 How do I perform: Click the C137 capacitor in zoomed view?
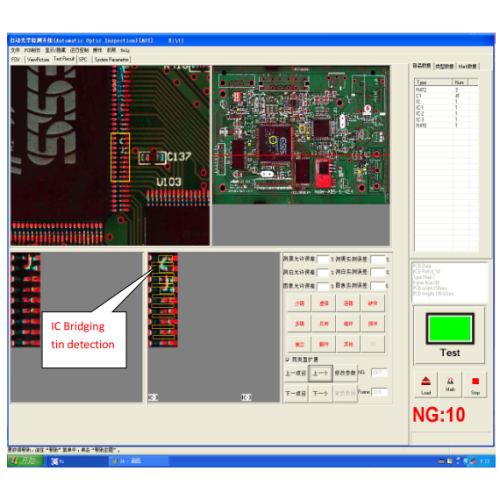pyautogui.click(x=152, y=158)
